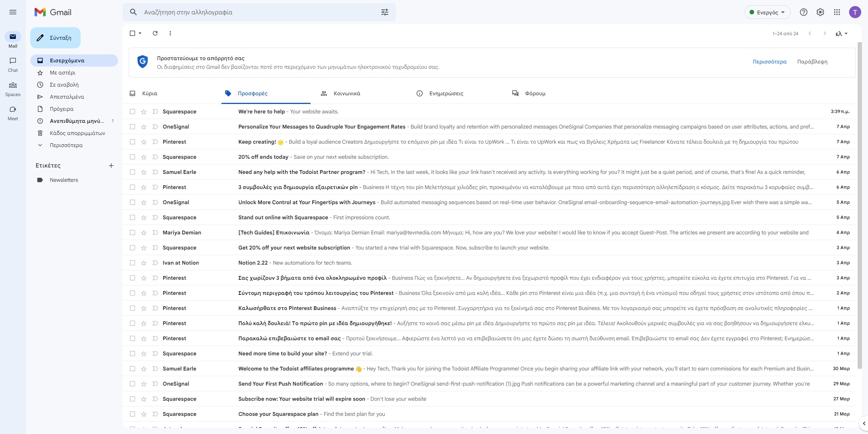Open the Newsletters label
Screen dimensions: 868x434
tap(64, 180)
